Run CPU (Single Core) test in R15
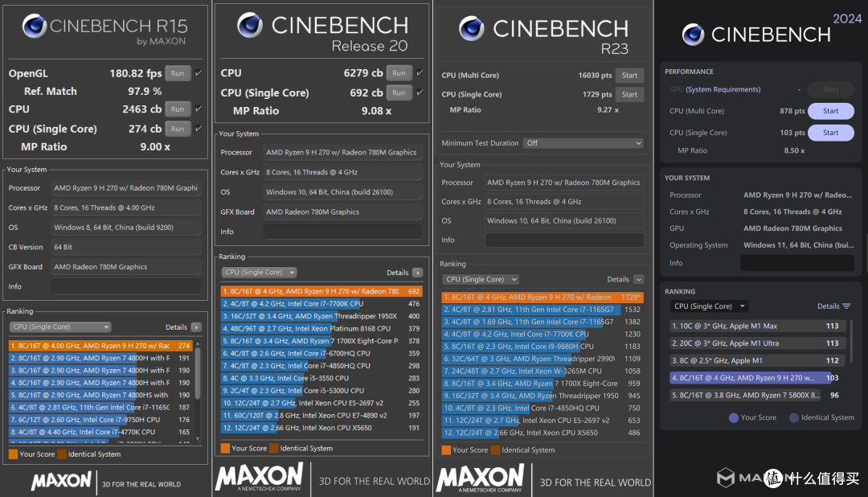The image size is (868, 497). click(x=178, y=129)
